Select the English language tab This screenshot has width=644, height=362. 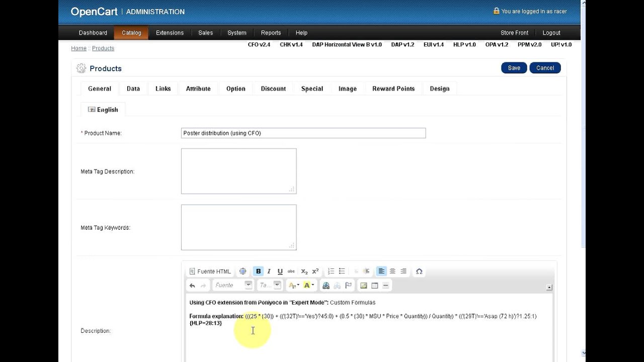click(103, 110)
